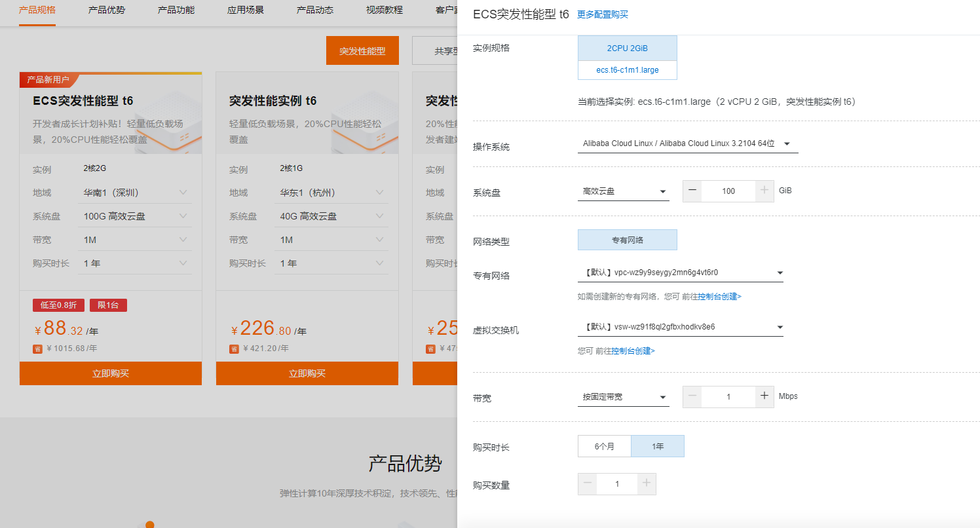Viewport: 980px width, 528px height.
Task: Open the 按固定带宽 bandwidth dropdown
Action: point(622,396)
